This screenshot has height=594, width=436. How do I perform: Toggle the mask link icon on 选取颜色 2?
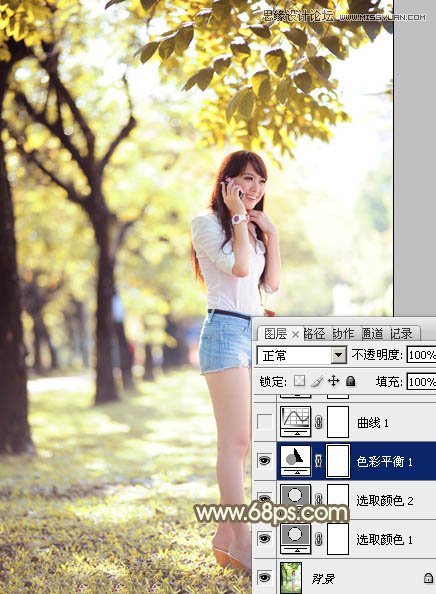319,499
